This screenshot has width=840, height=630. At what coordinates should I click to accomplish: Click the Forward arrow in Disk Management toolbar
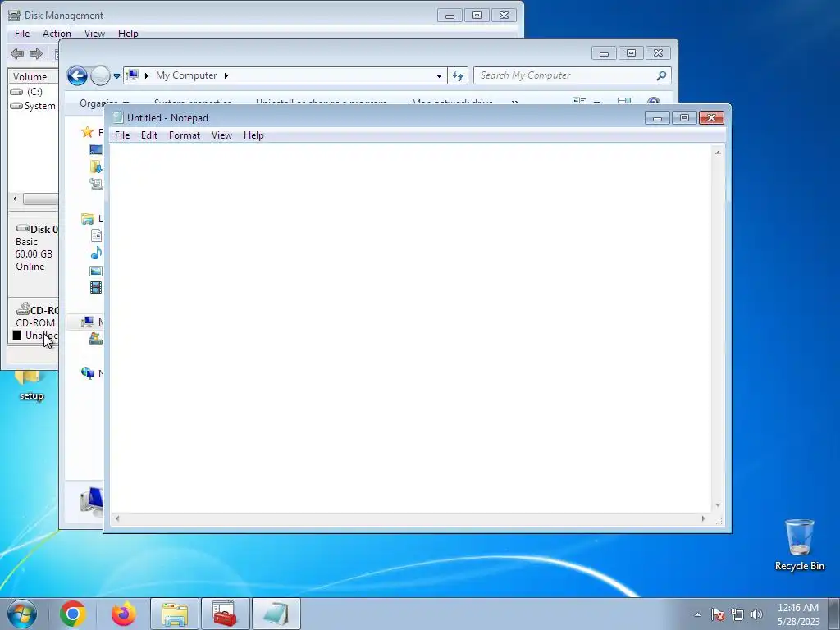pyautogui.click(x=36, y=53)
